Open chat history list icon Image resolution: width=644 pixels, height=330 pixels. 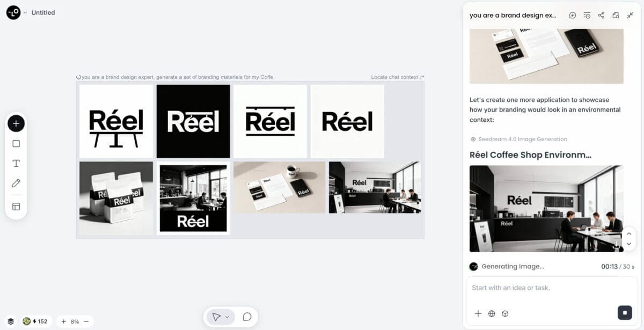[x=587, y=16]
